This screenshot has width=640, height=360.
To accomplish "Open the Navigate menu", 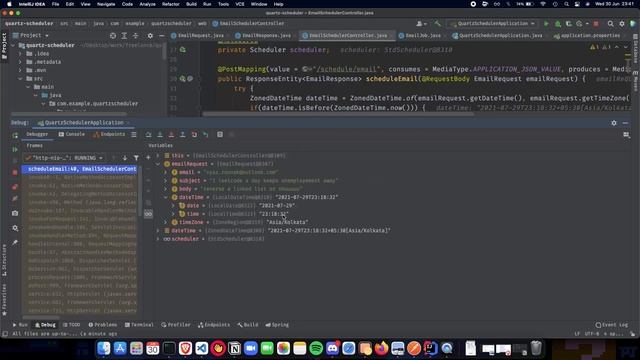I will [x=106, y=4].
